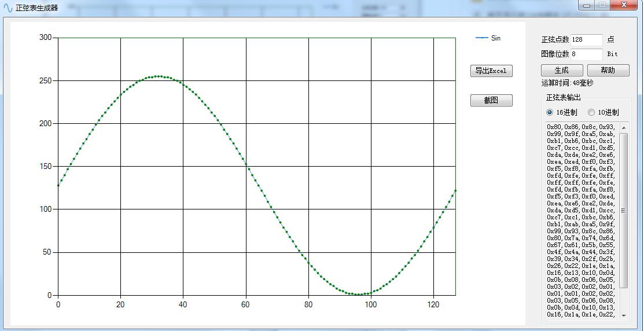The width and height of the screenshot is (644, 331).
Task: Click output row starting 0x01,0x01,0x02,0x02
Action: (581, 293)
